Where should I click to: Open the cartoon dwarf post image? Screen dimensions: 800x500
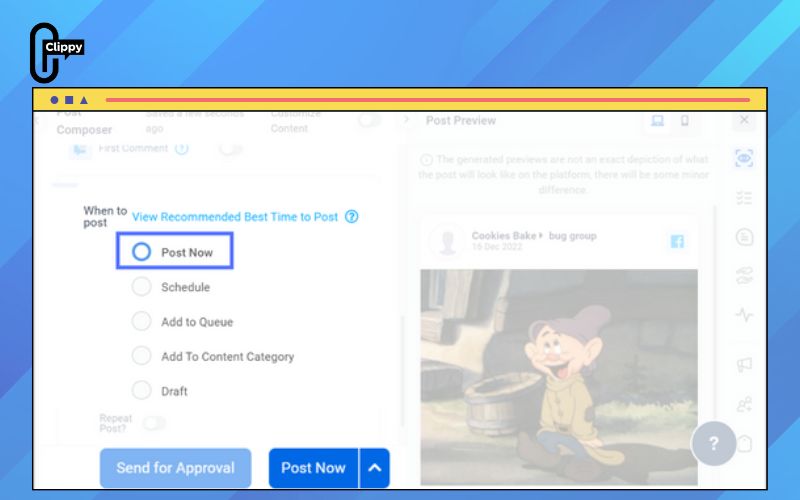(x=559, y=377)
